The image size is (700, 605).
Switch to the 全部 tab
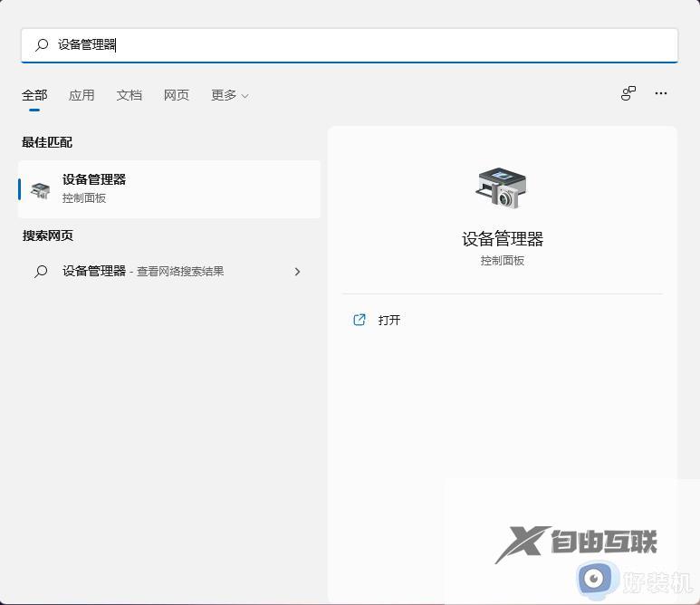[x=34, y=95]
